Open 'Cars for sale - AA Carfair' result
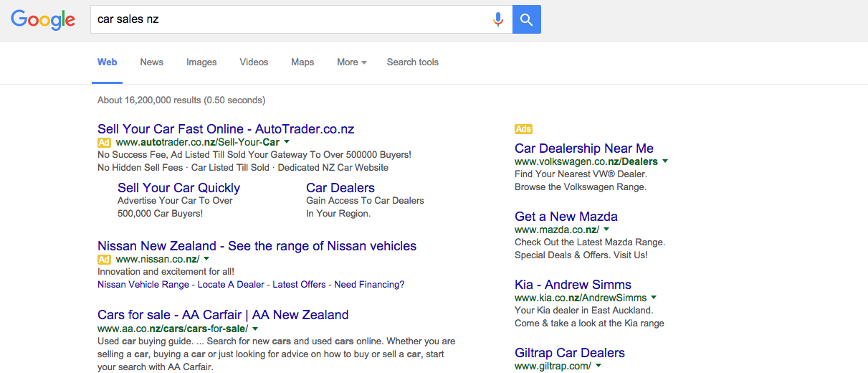The width and height of the screenshot is (868, 373). click(223, 315)
